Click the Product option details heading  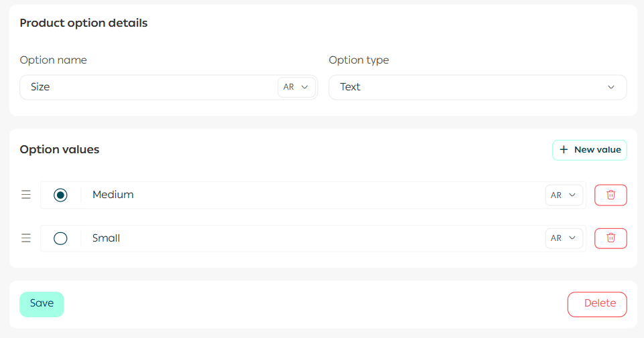(84, 23)
